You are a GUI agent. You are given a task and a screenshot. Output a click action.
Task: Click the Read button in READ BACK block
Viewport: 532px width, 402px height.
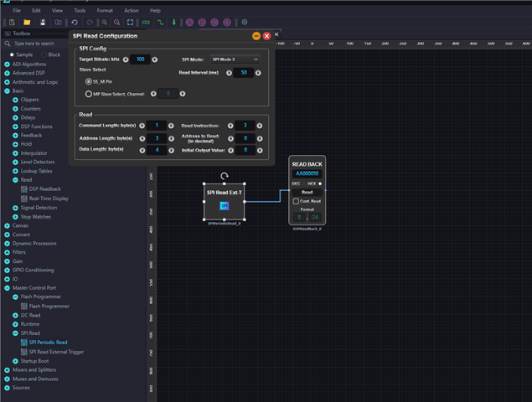307,193
